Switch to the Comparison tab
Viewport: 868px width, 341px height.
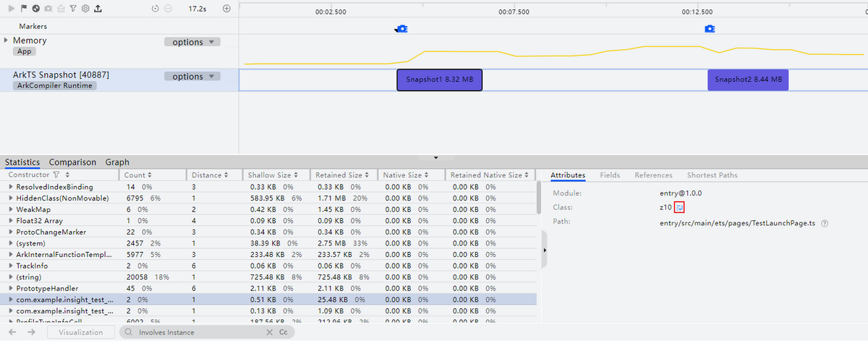click(72, 162)
